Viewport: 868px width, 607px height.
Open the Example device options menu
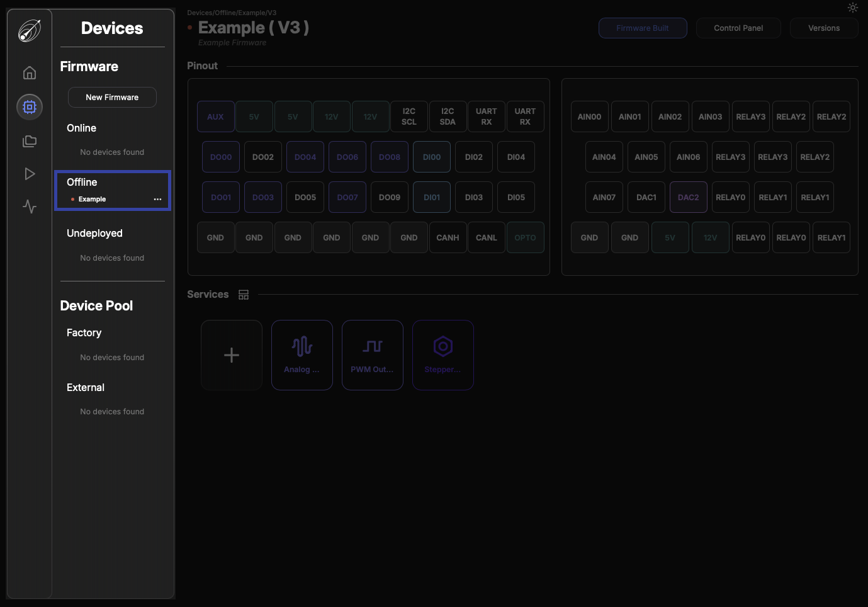[x=157, y=199]
